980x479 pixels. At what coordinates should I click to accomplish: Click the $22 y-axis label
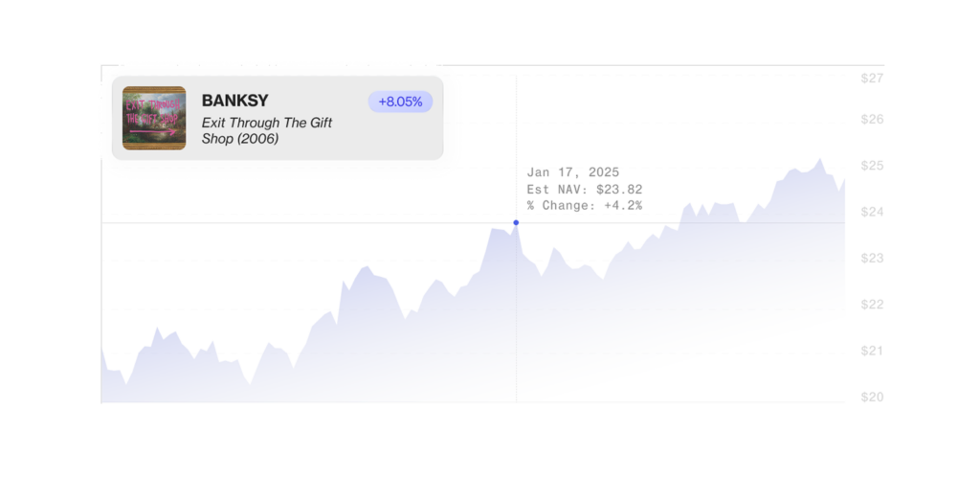pyautogui.click(x=871, y=305)
